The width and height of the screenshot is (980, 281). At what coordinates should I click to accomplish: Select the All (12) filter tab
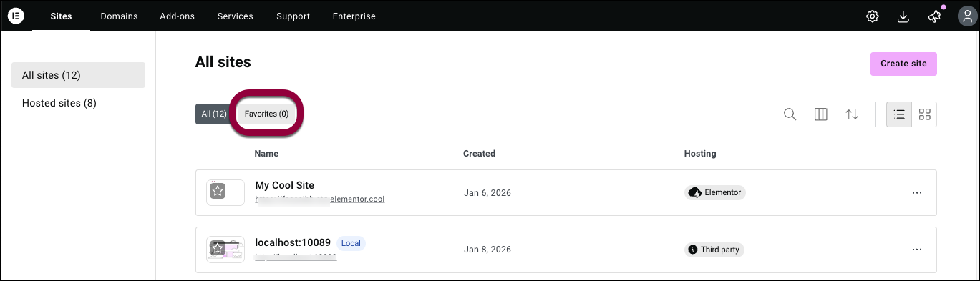pyautogui.click(x=214, y=114)
